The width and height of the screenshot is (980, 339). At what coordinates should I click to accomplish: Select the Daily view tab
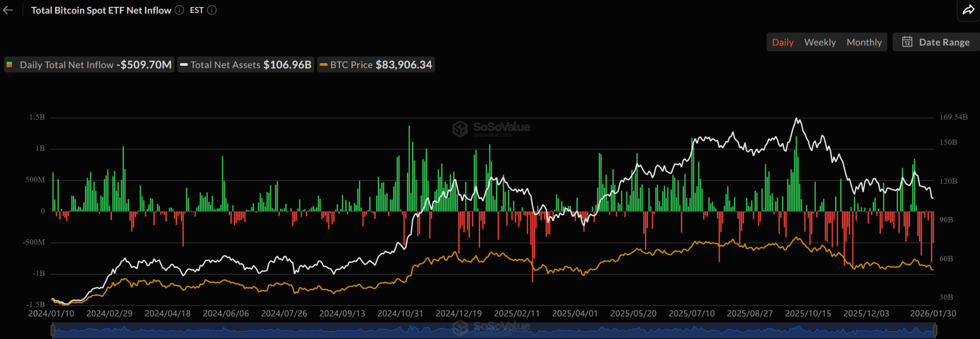click(782, 42)
